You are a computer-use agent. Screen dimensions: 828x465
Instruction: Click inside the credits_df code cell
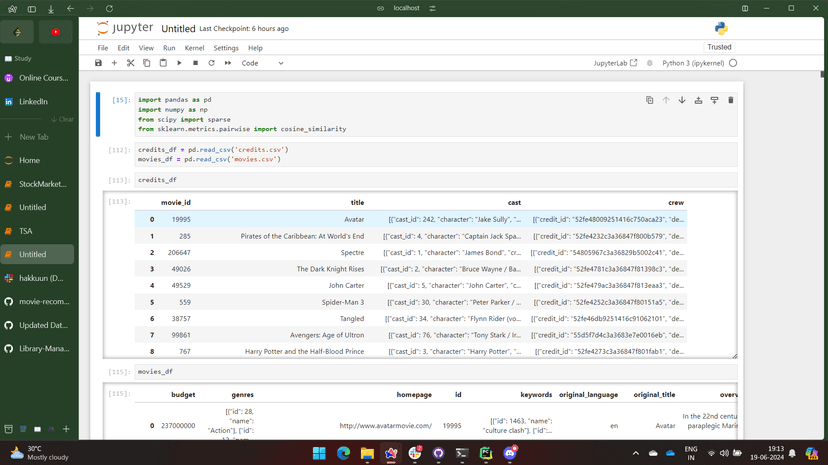pyautogui.click(x=400, y=180)
